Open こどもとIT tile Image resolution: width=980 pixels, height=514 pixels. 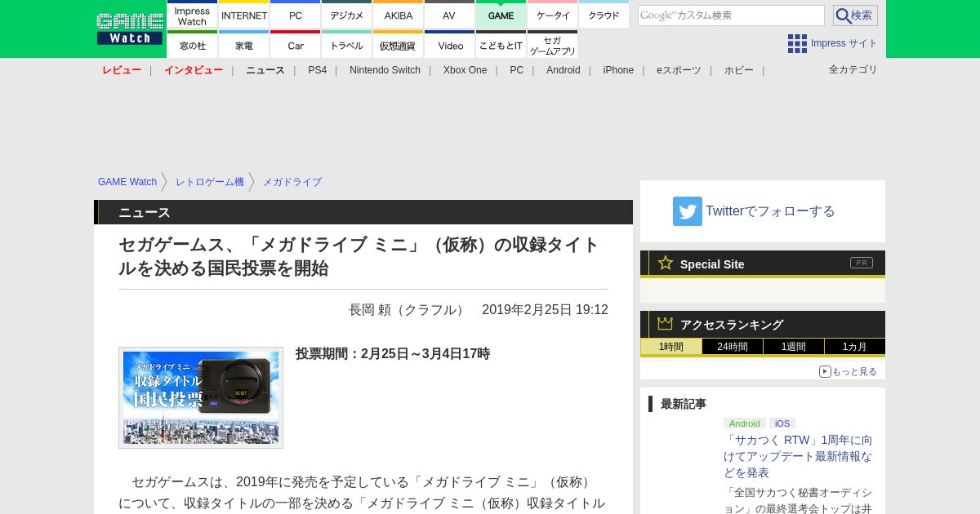[501, 45]
